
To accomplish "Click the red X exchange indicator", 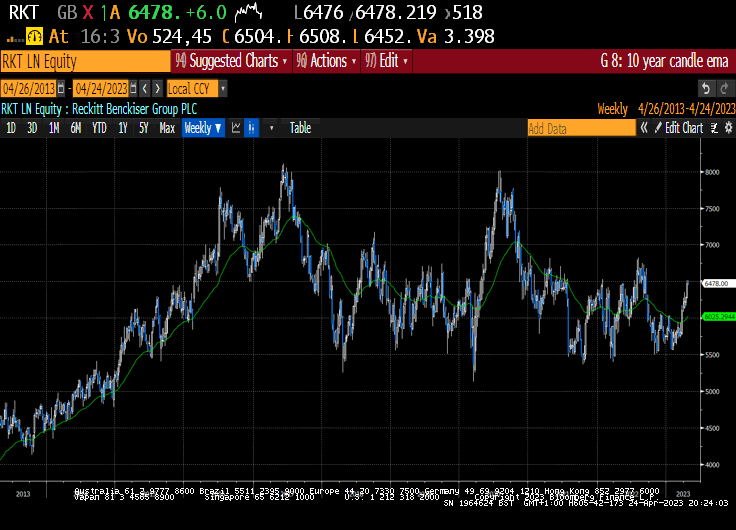I will (88, 13).
